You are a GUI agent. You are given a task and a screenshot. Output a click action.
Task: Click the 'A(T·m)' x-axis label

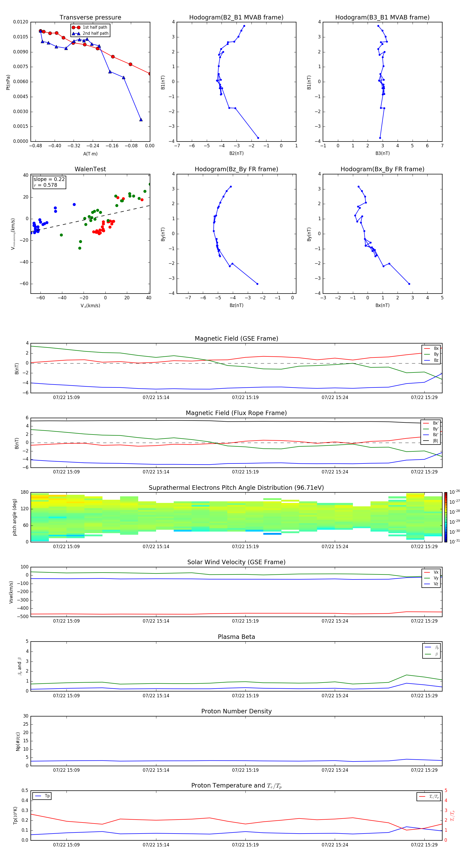pyautogui.click(x=90, y=154)
